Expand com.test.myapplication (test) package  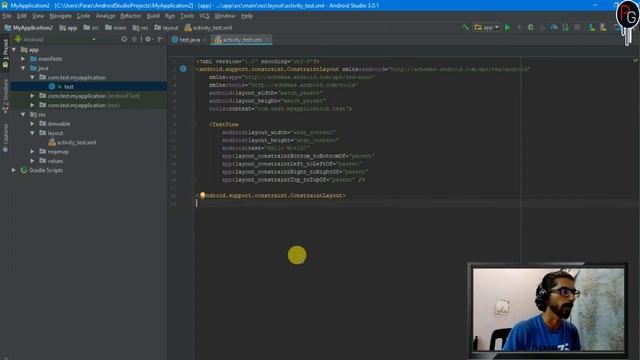click(33, 105)
